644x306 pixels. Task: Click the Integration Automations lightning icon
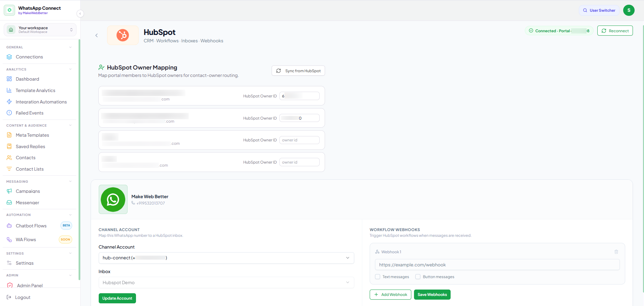tap(9, 102)
